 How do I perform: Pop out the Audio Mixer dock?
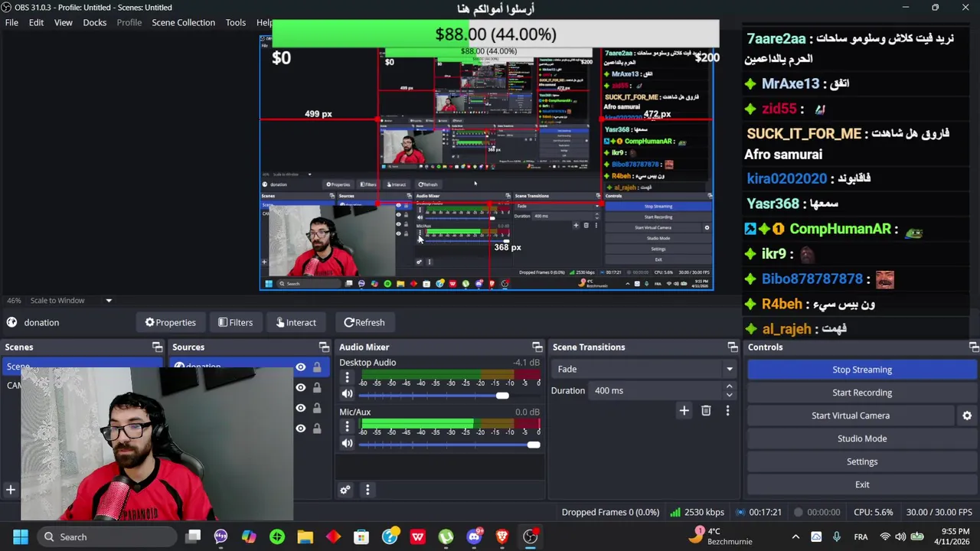tap(537, 347)
